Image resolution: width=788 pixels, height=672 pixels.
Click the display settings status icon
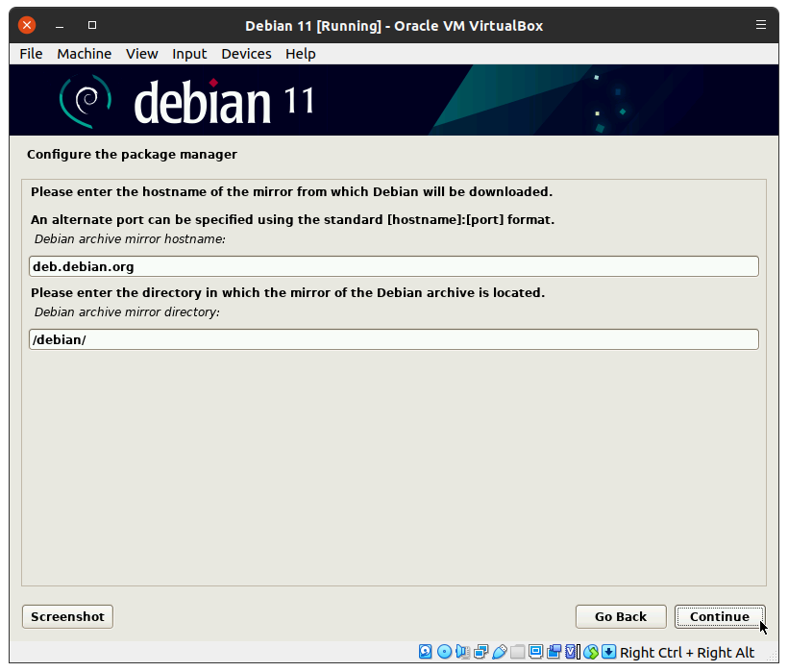535,652
